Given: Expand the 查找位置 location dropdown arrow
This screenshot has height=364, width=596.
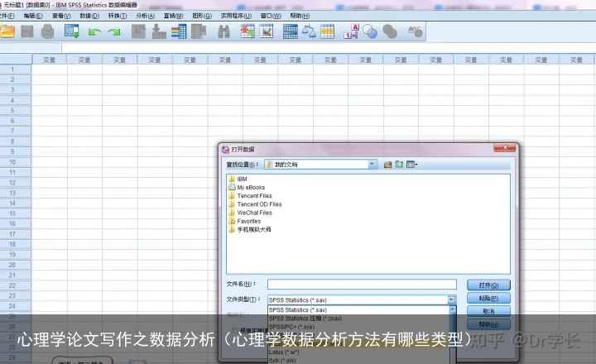Looking at the screenshot, I should pyautogui.click(x=372, y=165).
